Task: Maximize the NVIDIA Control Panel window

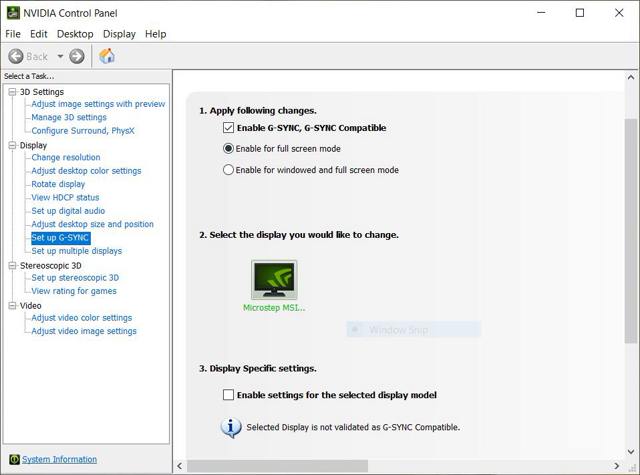Action: click(x=580, y=13)
